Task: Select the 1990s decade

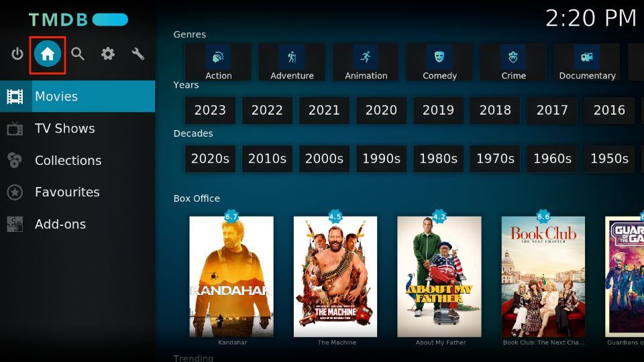Action: (x=382, y=159)
